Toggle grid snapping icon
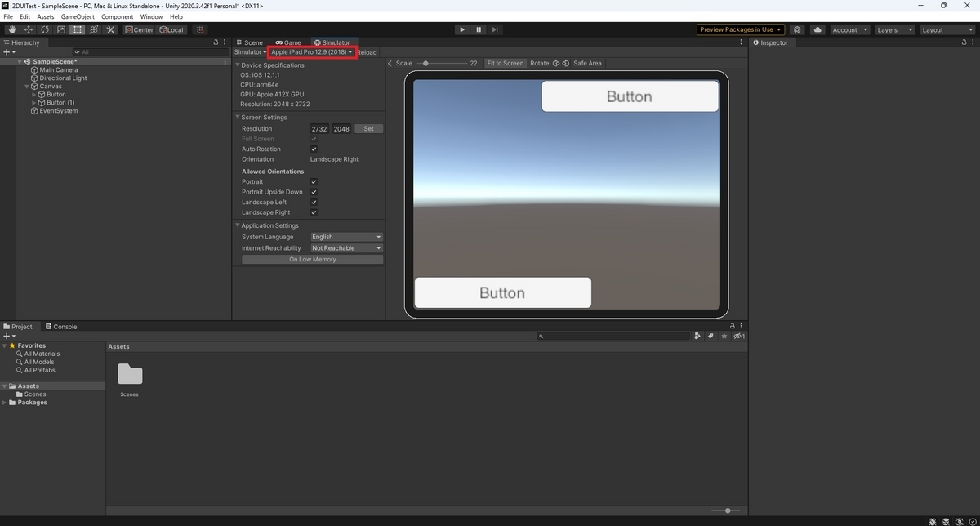This screenshot has width=980, height=526. click(x=201, y=29)
